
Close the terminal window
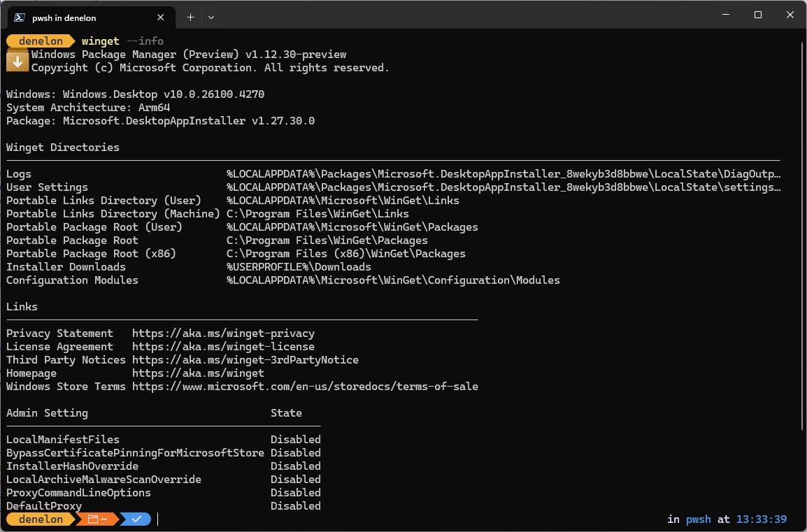tap(790, 15)
